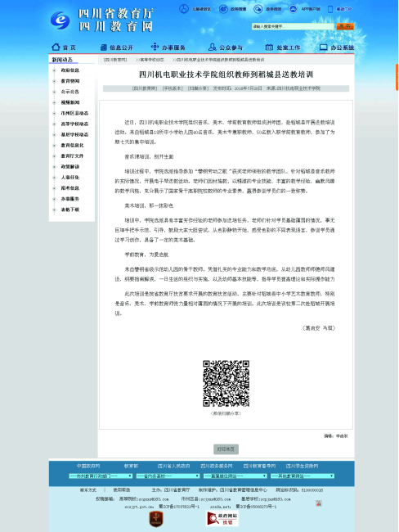This screenshot has height=532, width=399.
Task: Open 市州区县动态 in the sidebar
Action: pos(74,113)
